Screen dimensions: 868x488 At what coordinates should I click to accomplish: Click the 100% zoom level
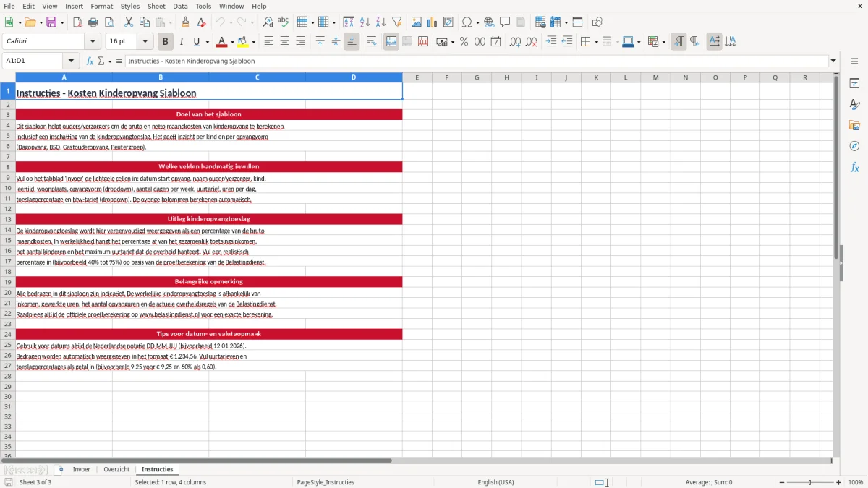856,482
